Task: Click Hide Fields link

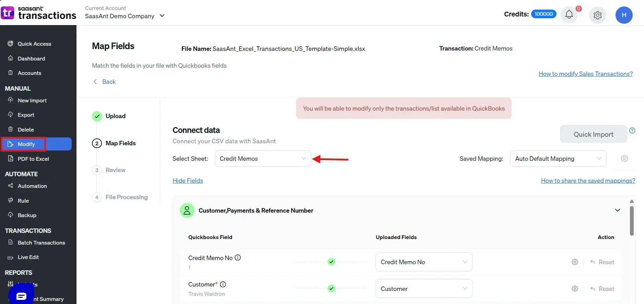Action: tap(188, 181)
